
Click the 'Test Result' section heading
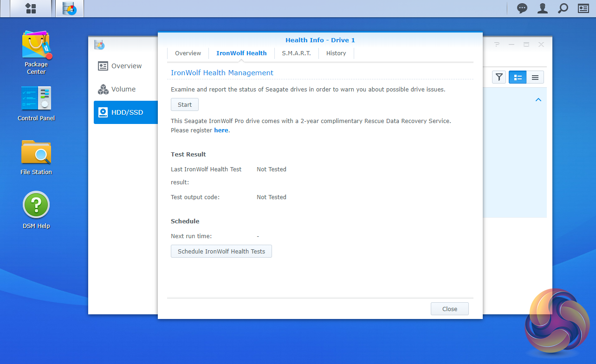tap(188, 155)
